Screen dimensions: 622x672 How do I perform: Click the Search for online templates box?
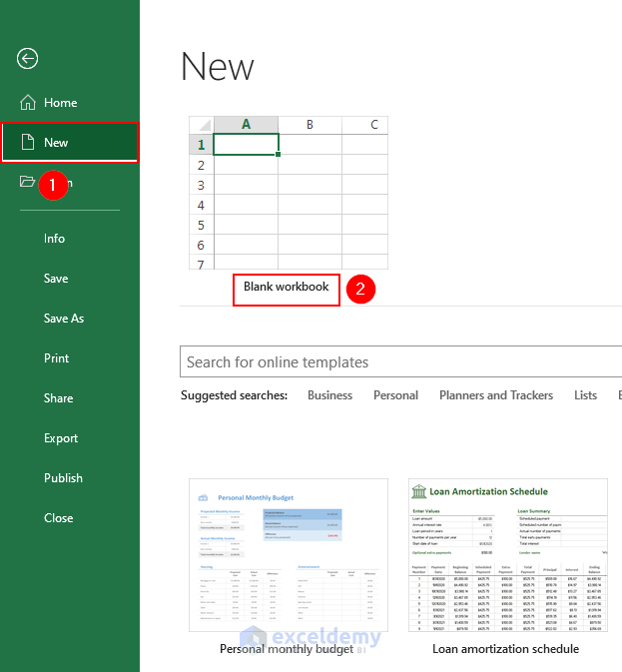(401, 361)
